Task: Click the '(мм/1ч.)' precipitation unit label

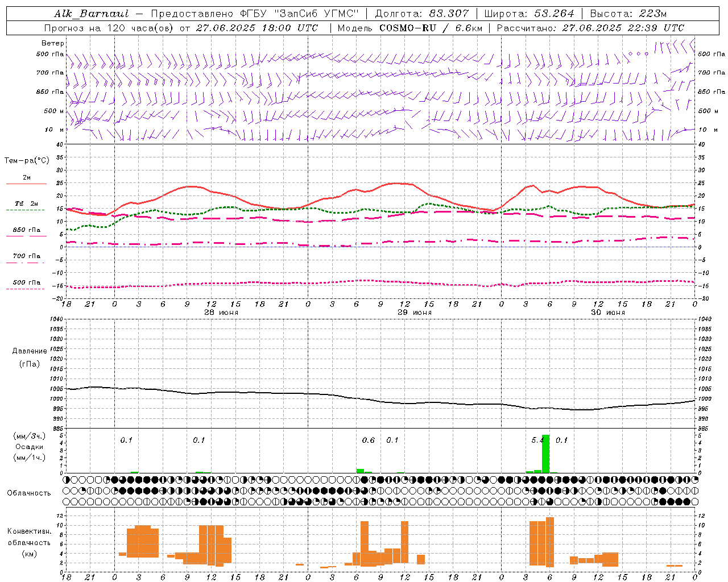Action: click(x=30, y=457)
